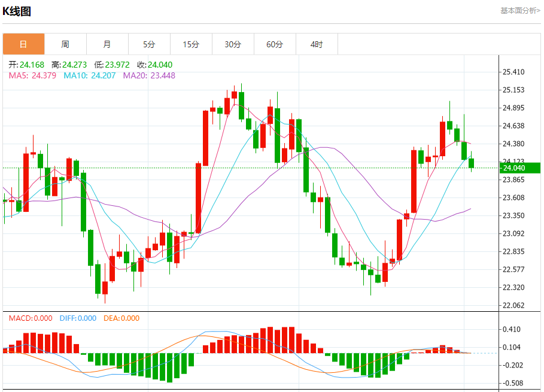Click the -0.202 MACD axis label
Image resolution: width=544 pixels, height=392 pixels.
point(512,365)
